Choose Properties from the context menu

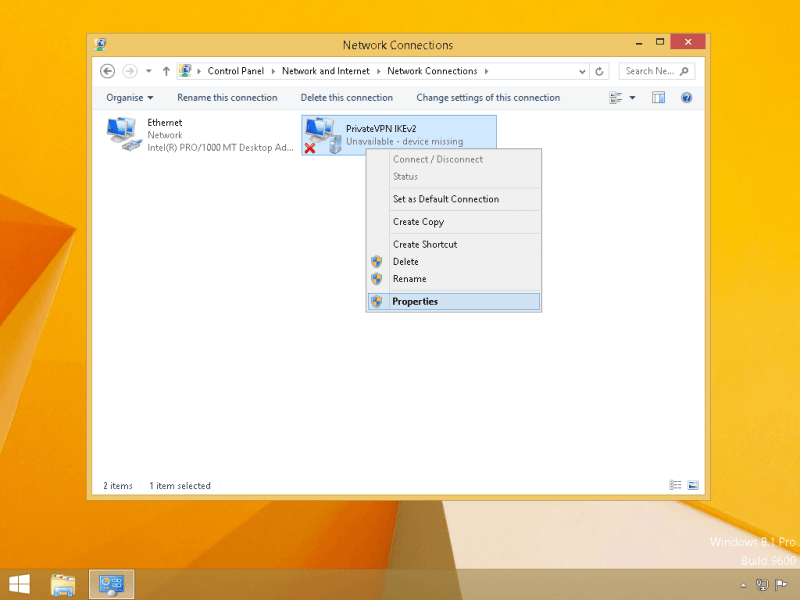(x=415, y=301)
